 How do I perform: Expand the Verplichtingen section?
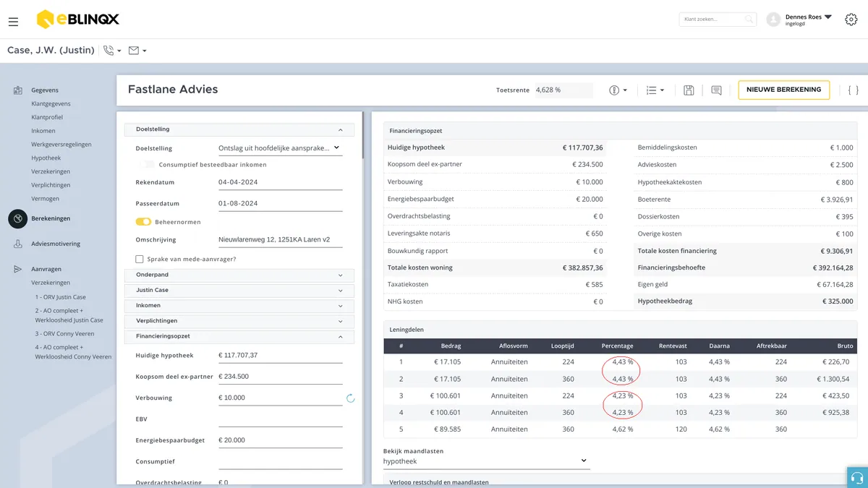click(x=239, y=321)
